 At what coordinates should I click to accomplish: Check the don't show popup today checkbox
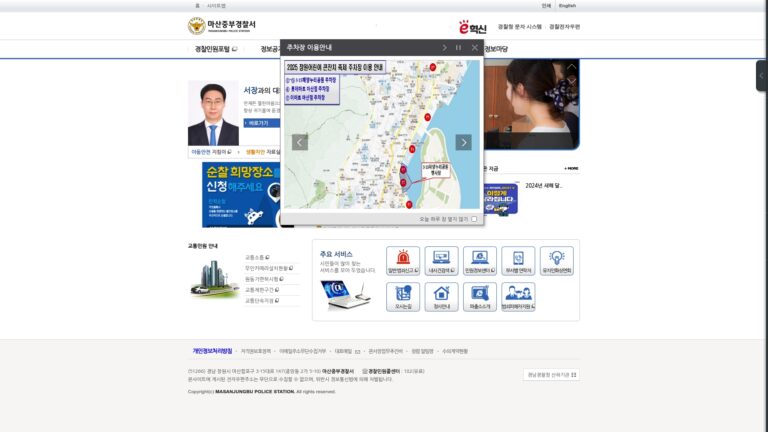point(474,219)
